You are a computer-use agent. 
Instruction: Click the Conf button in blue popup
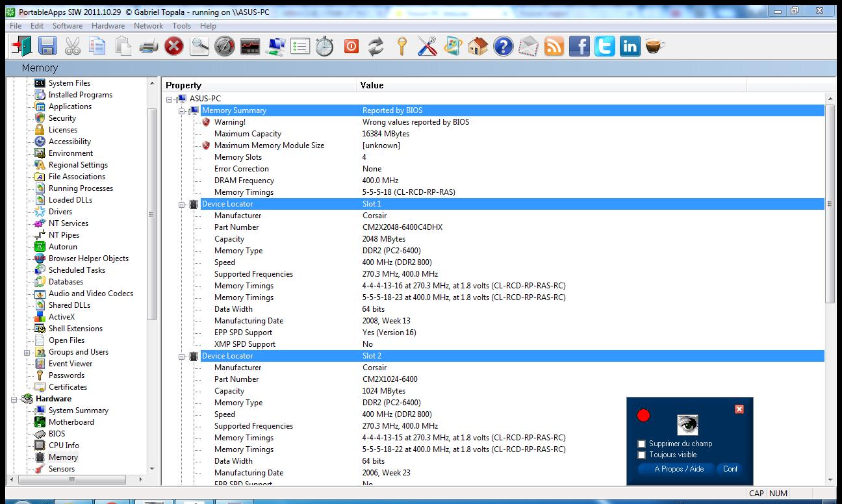click(730, 469)
